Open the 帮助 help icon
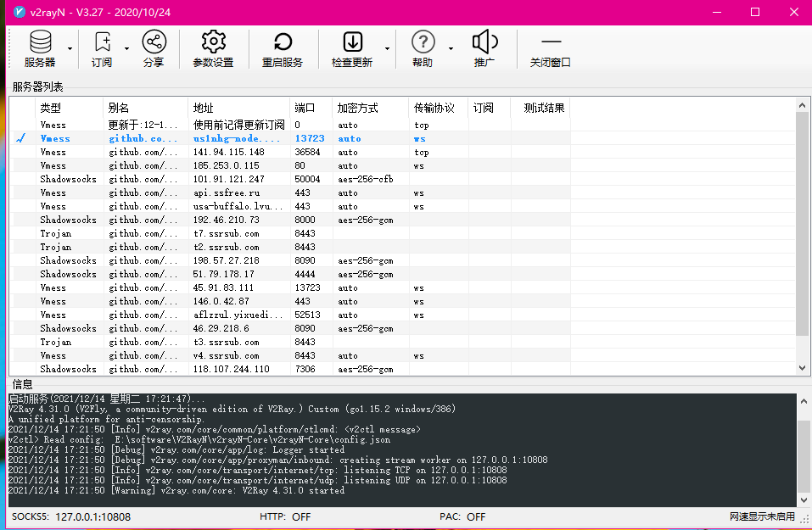The width and height of the screenshot is (812, 530). point(423,48)
